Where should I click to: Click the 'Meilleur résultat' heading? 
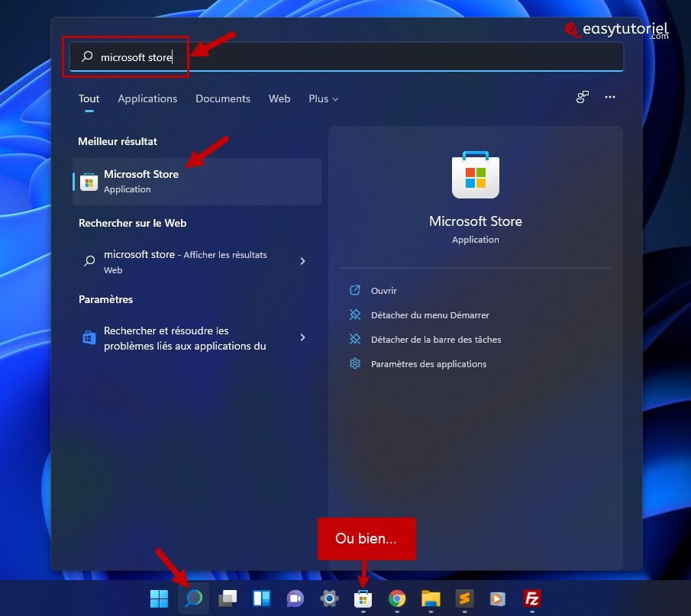(x=118, y=141)
